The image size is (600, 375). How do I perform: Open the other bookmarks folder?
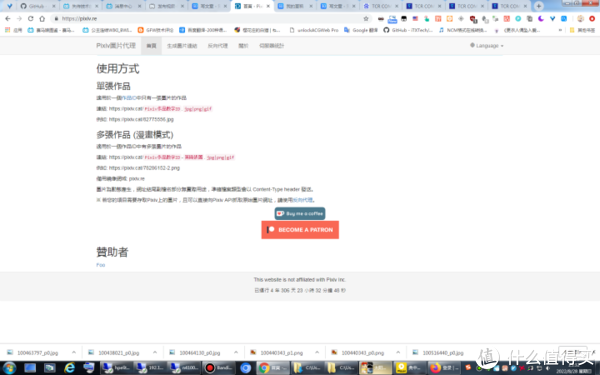point(582,30)
